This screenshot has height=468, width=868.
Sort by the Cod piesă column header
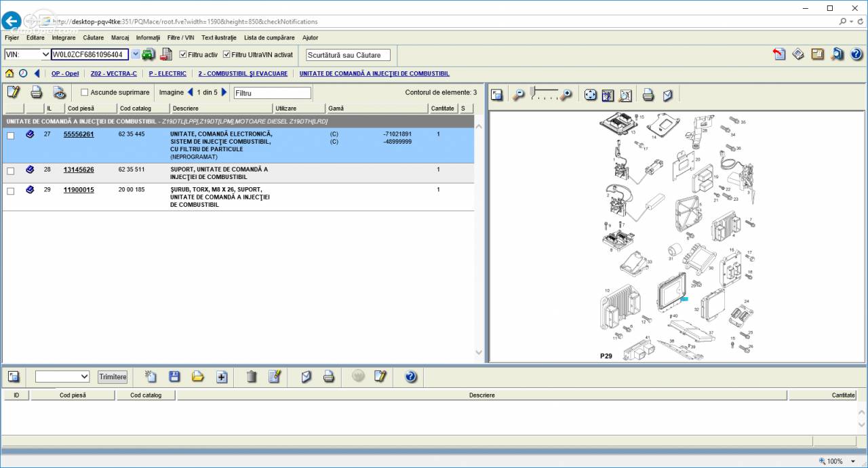click(90, 109)
